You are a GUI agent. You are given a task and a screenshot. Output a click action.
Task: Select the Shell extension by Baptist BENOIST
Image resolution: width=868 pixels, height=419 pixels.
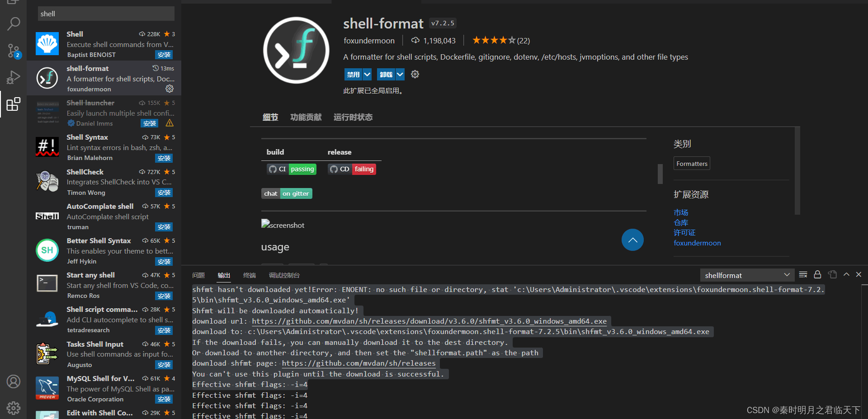104,44
